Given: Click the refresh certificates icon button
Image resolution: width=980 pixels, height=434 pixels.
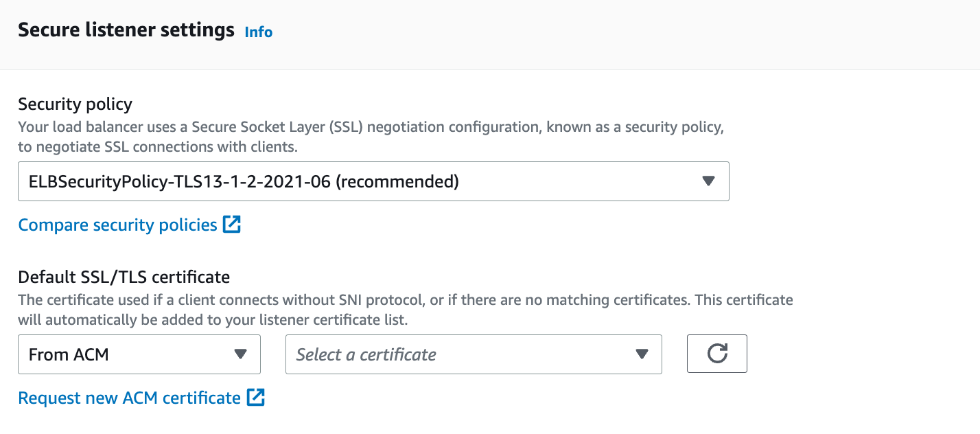Looking at the screenshot, I should pos(716,354).
